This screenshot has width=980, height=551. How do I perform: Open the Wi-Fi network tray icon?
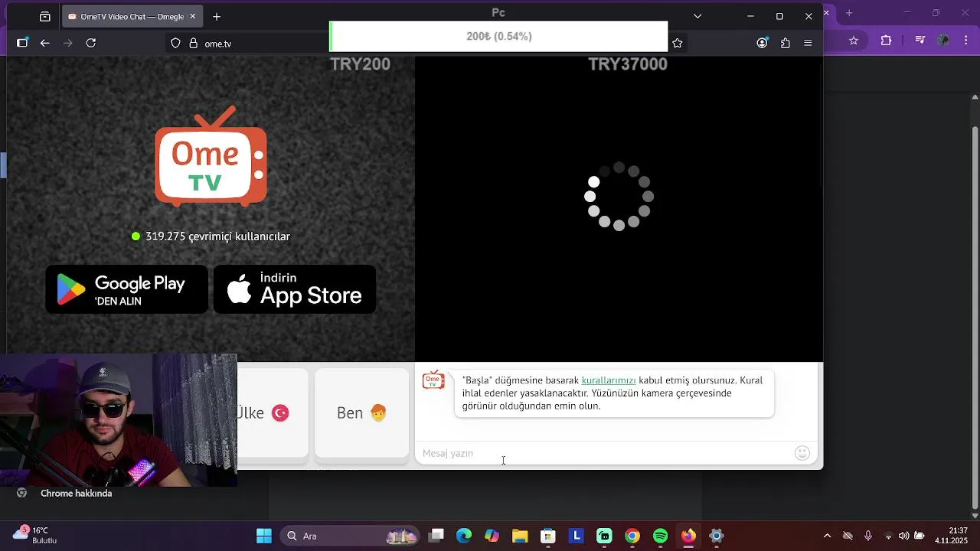coord(888,536)
